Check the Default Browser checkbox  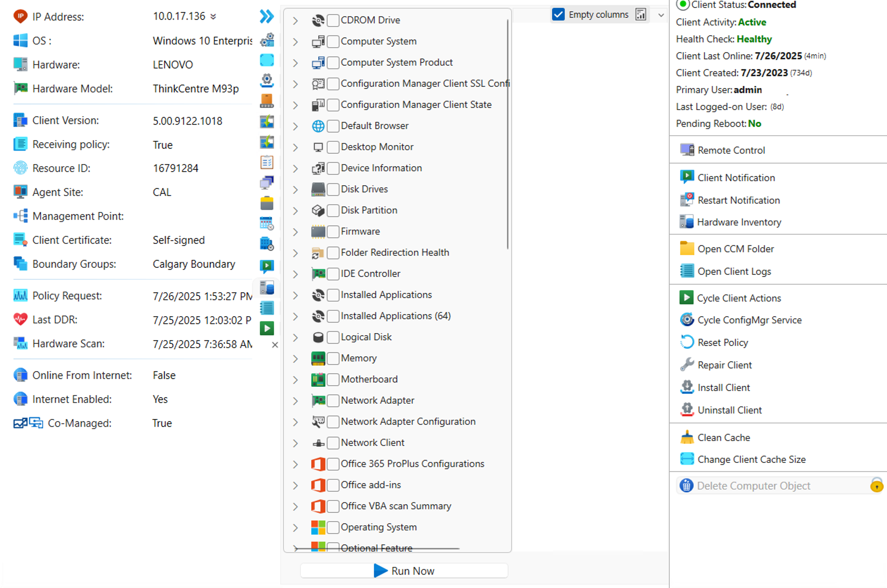333,126
